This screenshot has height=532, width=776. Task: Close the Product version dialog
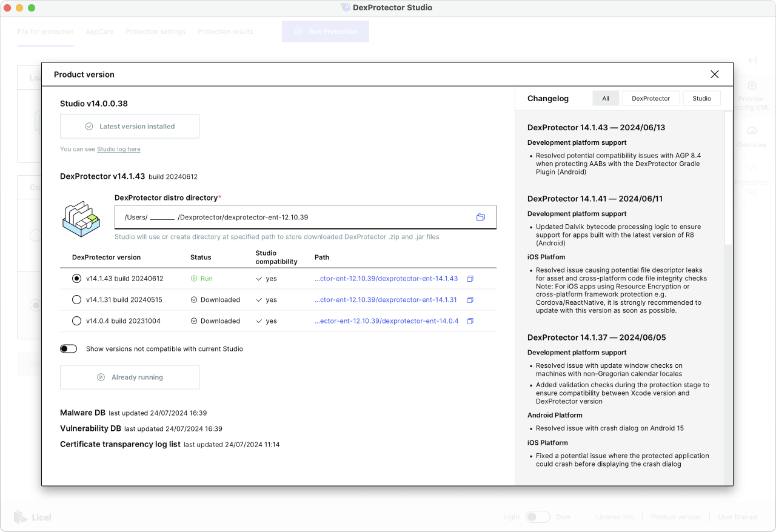(715, 75)
